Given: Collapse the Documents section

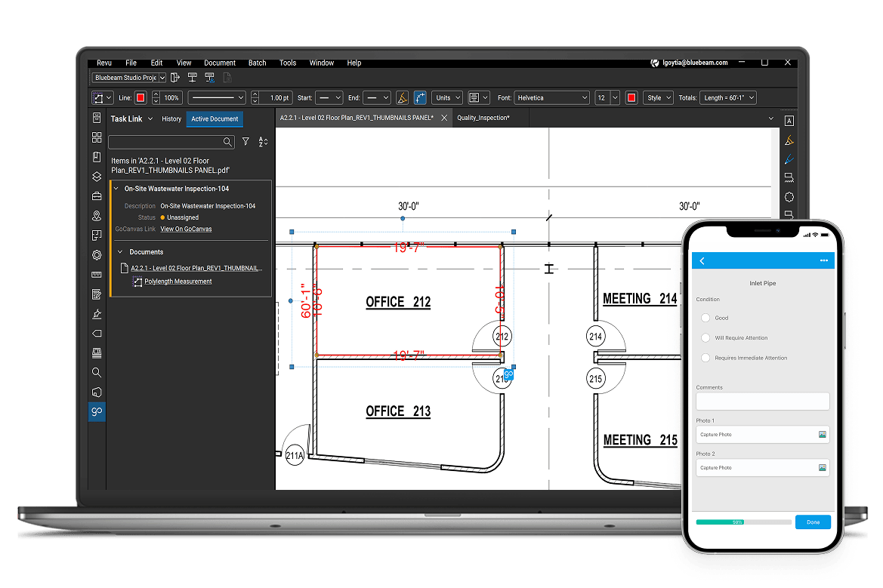Looking at the screenshot, I should click(119, 252).
